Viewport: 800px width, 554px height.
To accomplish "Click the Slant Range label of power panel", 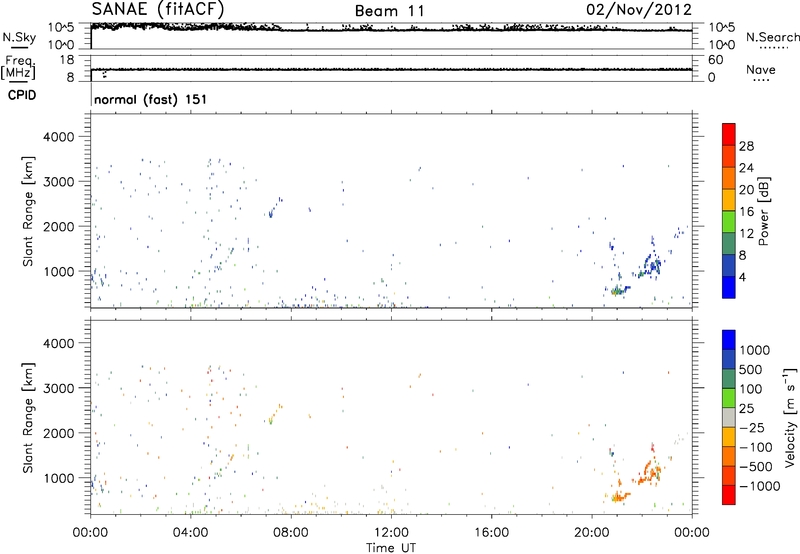I will pos(28,211).
